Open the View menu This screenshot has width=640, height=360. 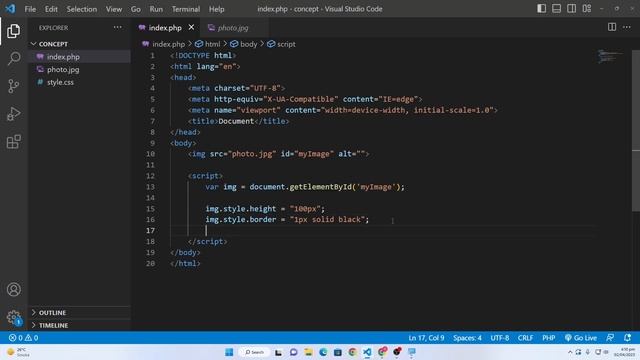[x=113, y=9]
